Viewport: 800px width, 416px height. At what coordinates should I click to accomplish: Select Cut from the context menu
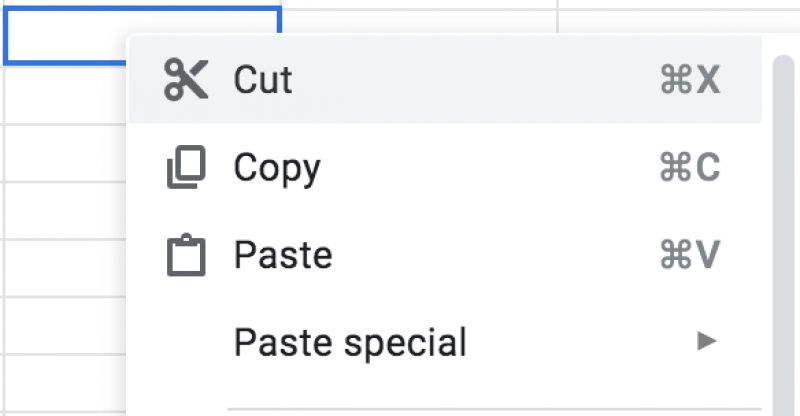point(263,80)
